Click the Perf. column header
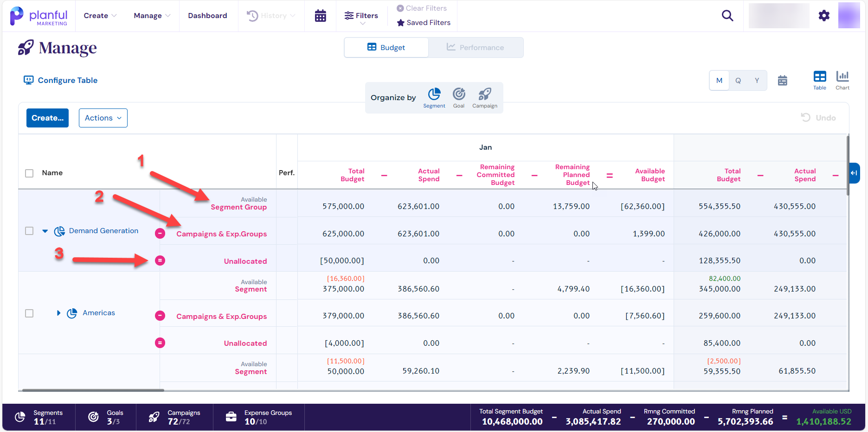Image resolution: width=868 pixels, height=432 pixels. point(287,173)
